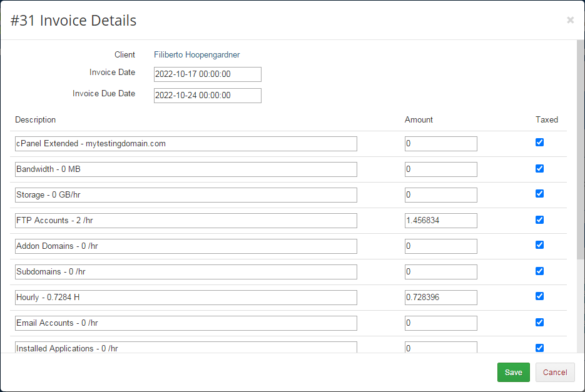585x392 pixels.
Task: Click the Addon Domains amount input
Action: click(x=440, y=246)
